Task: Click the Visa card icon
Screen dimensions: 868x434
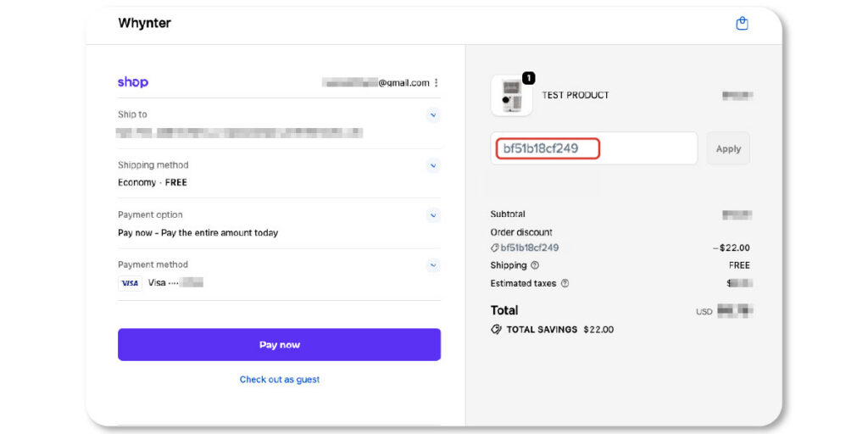Action: point(130,283)
